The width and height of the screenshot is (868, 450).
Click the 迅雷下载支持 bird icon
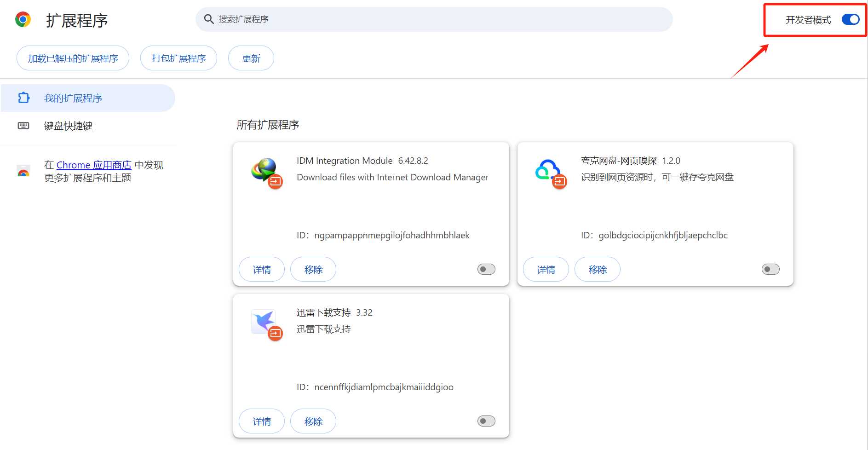click(264, 322)
